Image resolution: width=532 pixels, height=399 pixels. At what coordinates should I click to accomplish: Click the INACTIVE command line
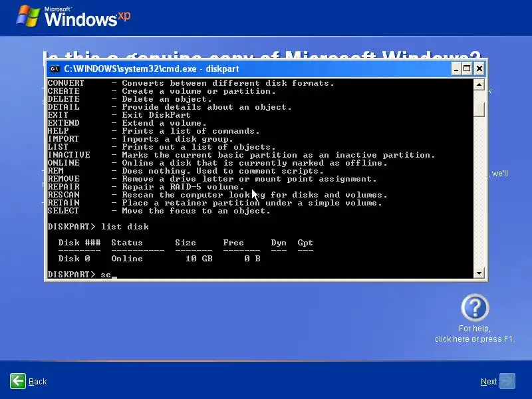[241, 155]
